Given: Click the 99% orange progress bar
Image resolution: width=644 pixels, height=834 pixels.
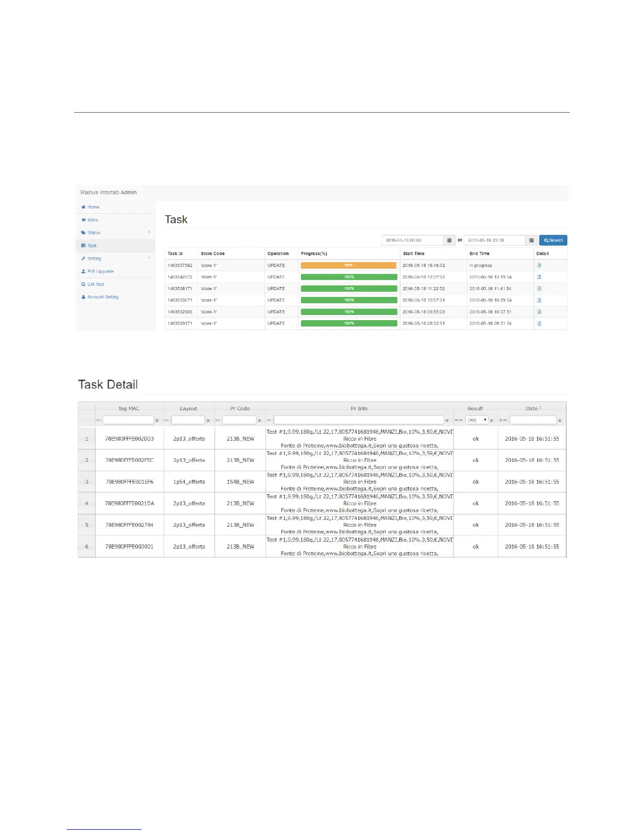Looking at the screenshot, I should [x=348, y=265].
